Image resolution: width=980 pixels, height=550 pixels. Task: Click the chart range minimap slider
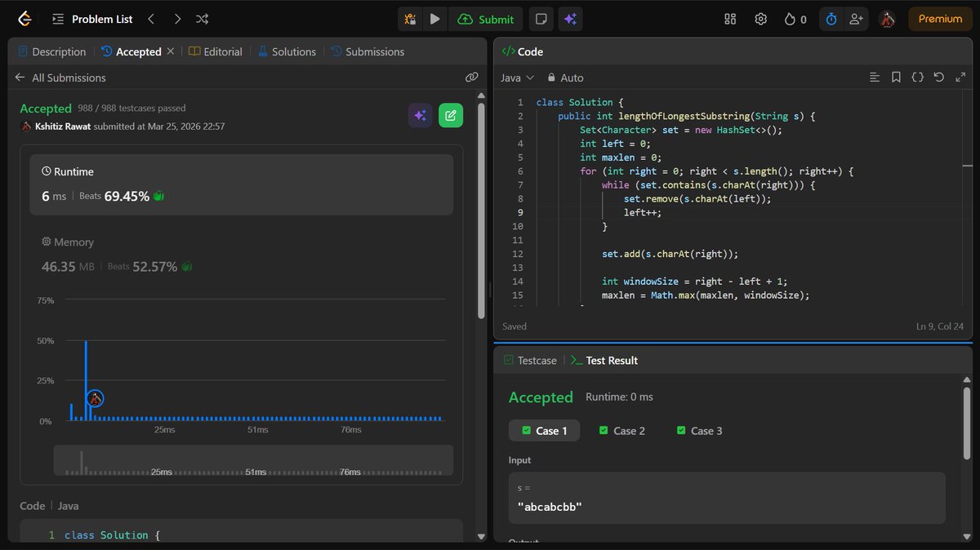[x=253, y=459]
